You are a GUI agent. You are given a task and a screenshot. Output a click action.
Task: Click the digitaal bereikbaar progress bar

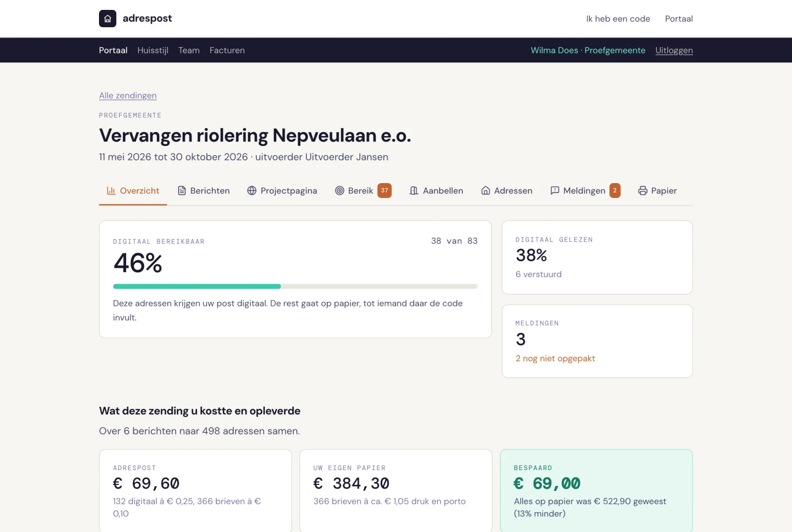coord(296,287)
